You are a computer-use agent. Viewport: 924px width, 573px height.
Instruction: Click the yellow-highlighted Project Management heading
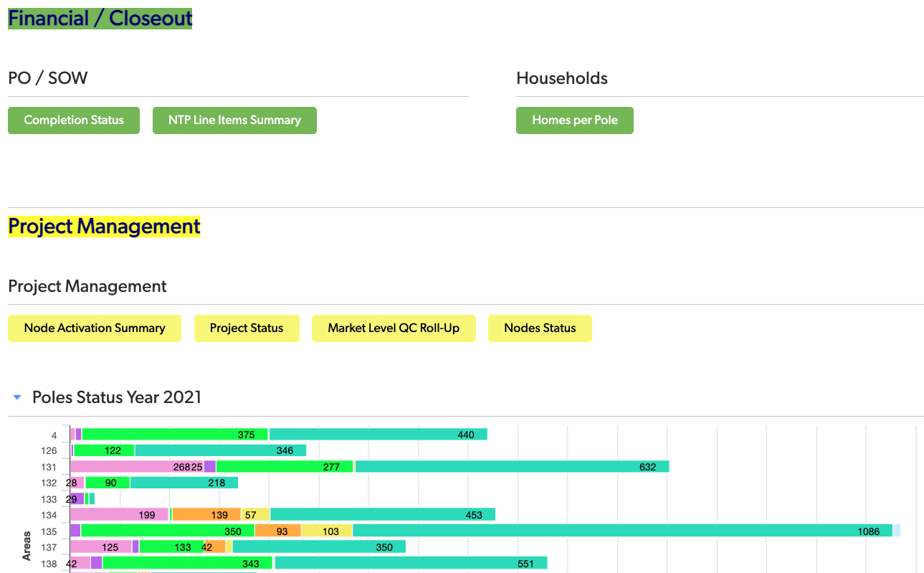[x=104, y=227]
